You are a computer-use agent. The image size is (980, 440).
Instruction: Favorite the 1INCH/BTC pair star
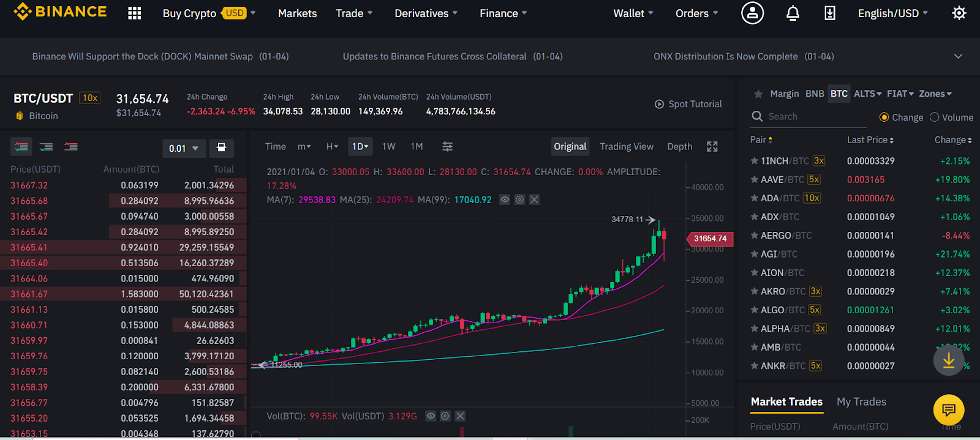point(755,161)
